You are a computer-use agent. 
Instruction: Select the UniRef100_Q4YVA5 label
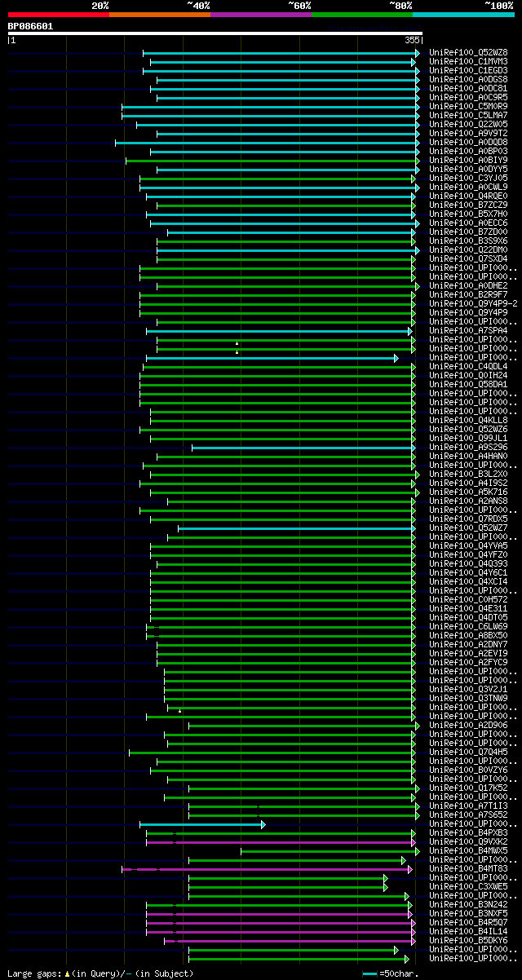click(x=468, y=545)
